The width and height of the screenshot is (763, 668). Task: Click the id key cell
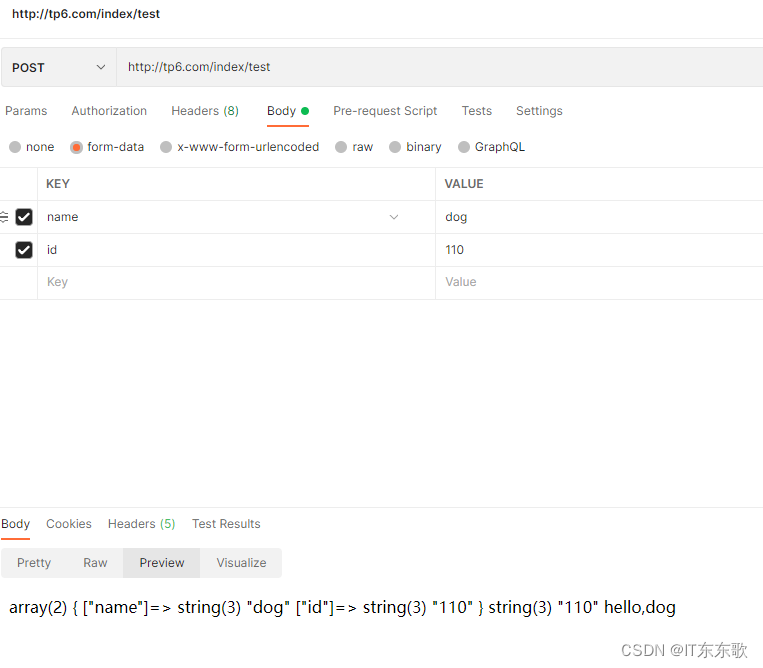pos(236,250)
